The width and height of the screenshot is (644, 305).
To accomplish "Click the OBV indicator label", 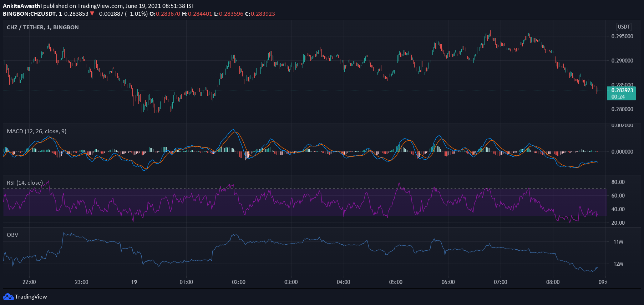I will point(12,235).
